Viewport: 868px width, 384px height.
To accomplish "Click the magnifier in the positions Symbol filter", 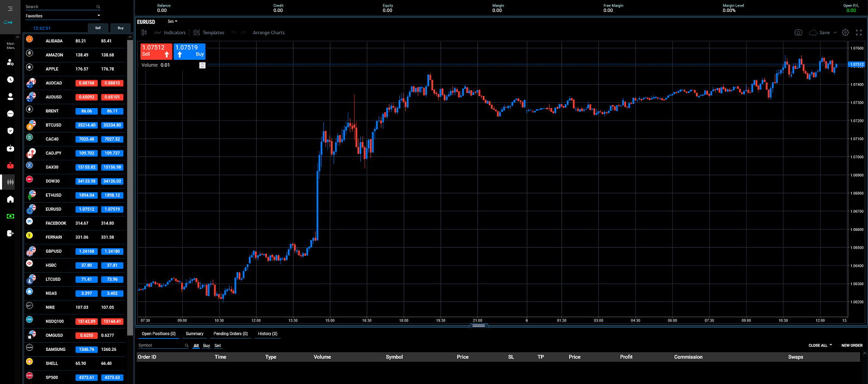I will (187, 345).
